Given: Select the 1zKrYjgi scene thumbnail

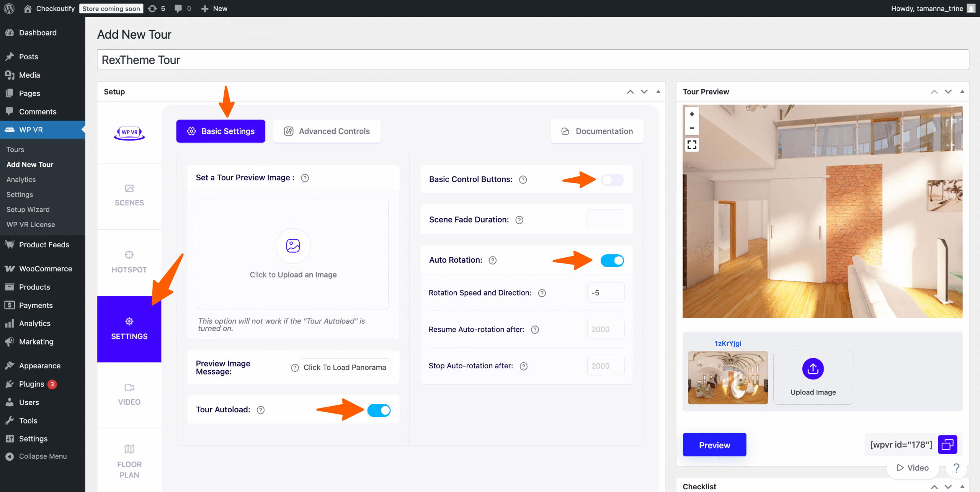Looking at the screenshot, I should pos(728,377).
